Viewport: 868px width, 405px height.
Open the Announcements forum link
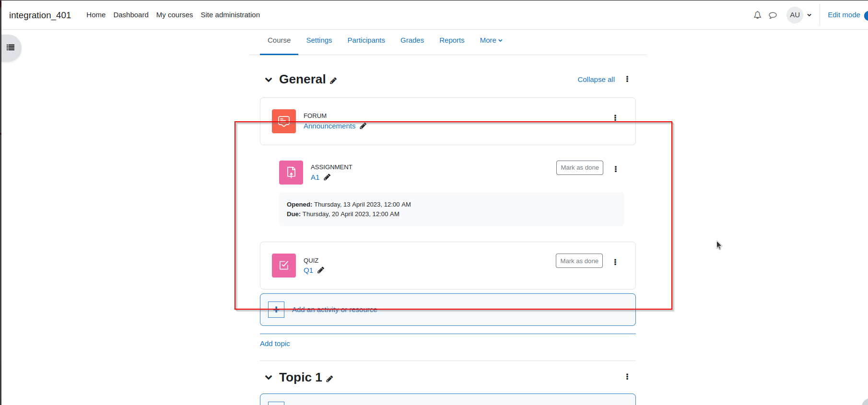coord(329,126)
